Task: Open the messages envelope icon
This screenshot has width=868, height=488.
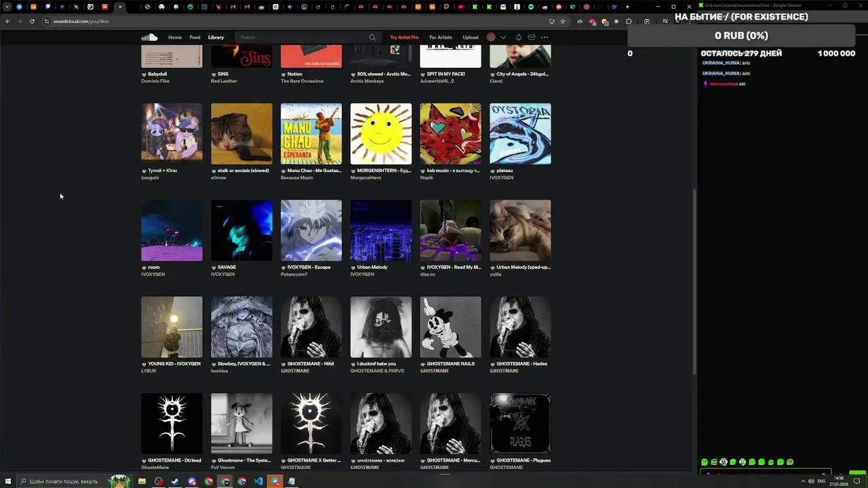Action: (x=532, y=37)
